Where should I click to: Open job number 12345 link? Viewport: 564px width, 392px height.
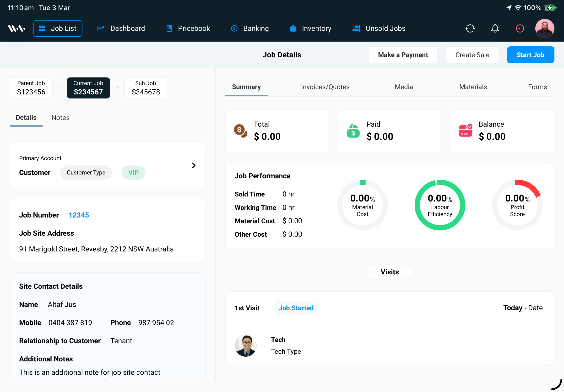pos(79,215)
